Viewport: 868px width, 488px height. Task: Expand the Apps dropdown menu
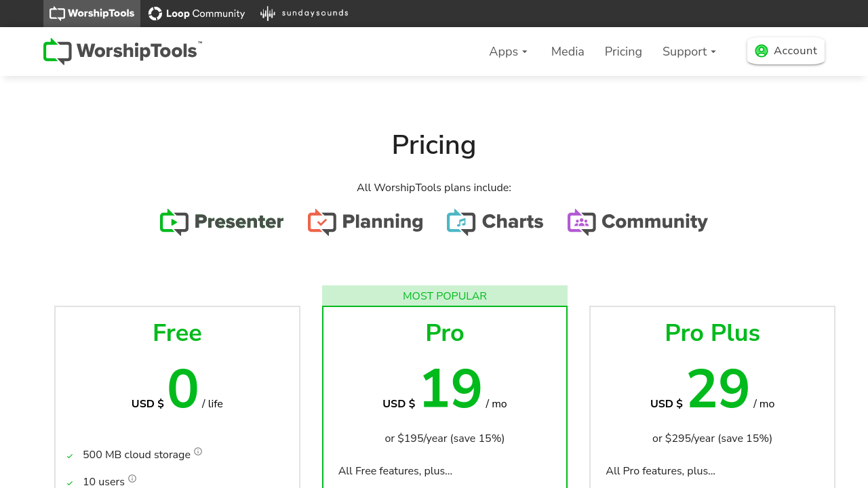(508, 52)
